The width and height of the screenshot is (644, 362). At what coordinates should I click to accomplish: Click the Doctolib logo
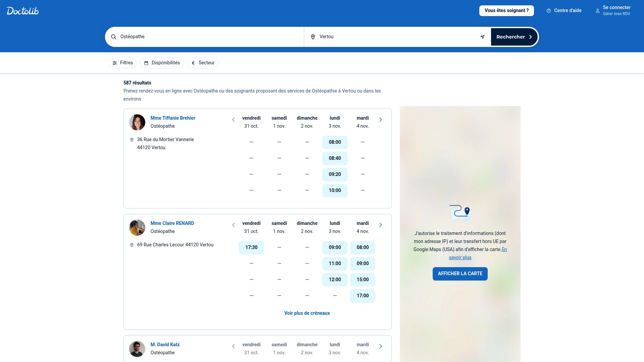coord(22,10)
